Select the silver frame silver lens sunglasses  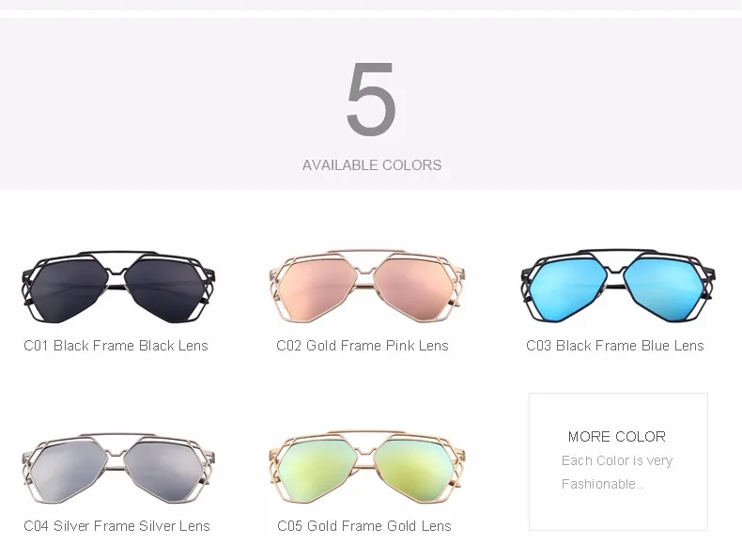coord(118,468)
